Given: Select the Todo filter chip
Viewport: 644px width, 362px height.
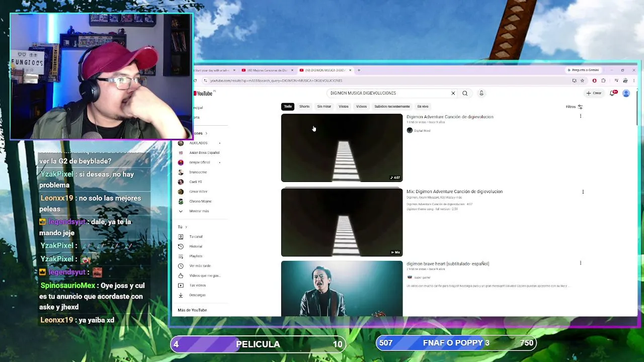Looking at the screenshot, I should point(288,107).
